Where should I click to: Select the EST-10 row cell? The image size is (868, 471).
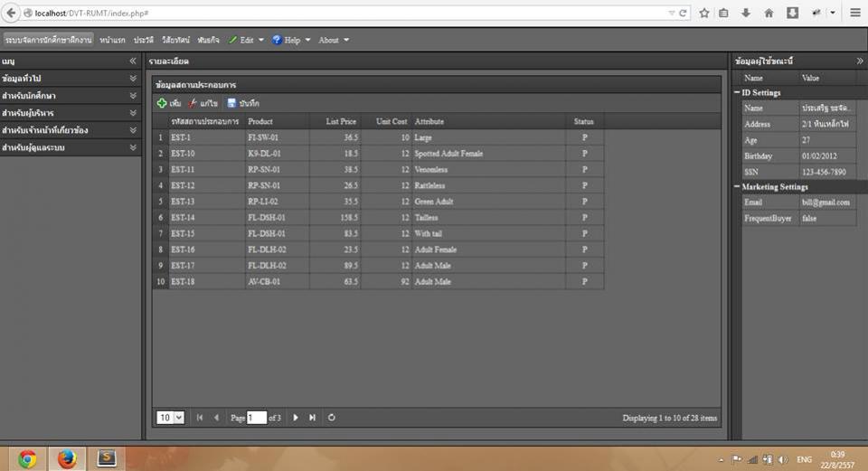pos(206,154)
